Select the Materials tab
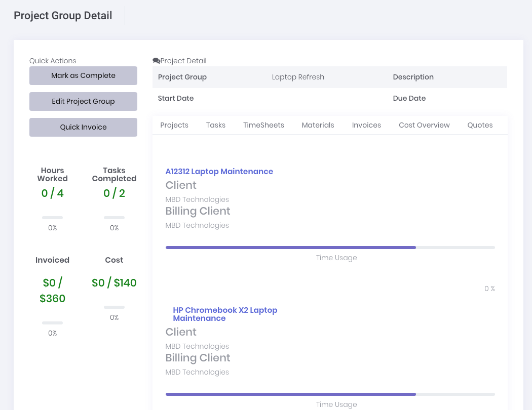This screenshot has width=532, height=410. click(318, 125)
